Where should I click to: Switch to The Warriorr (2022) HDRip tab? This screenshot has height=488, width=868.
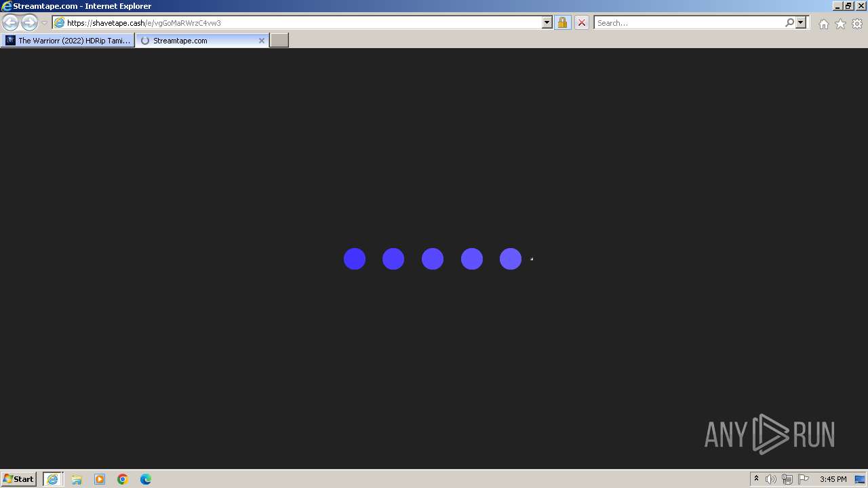coord(68,41)
